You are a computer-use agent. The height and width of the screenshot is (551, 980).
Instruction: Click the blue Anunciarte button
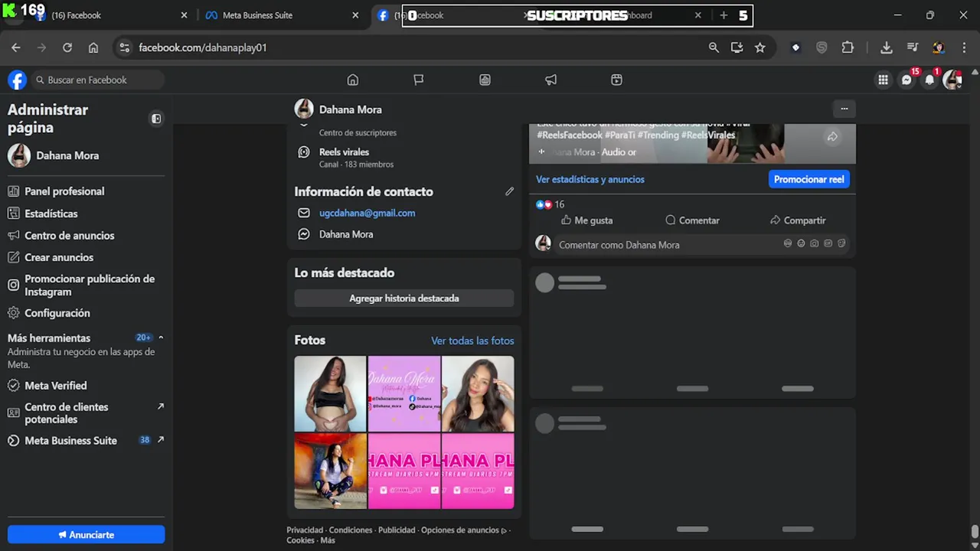coord(86,535)
